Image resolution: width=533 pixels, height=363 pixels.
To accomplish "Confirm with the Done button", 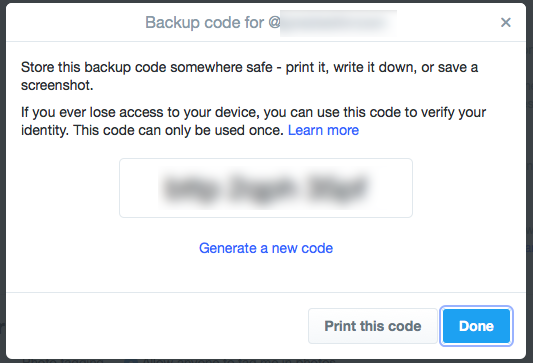I will (x=476, y=326).
